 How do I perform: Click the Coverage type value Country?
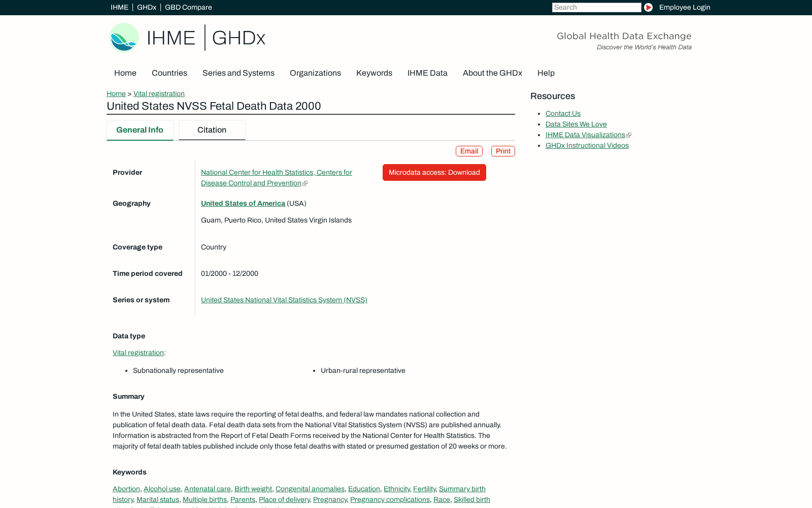click(x=214, y=247)
